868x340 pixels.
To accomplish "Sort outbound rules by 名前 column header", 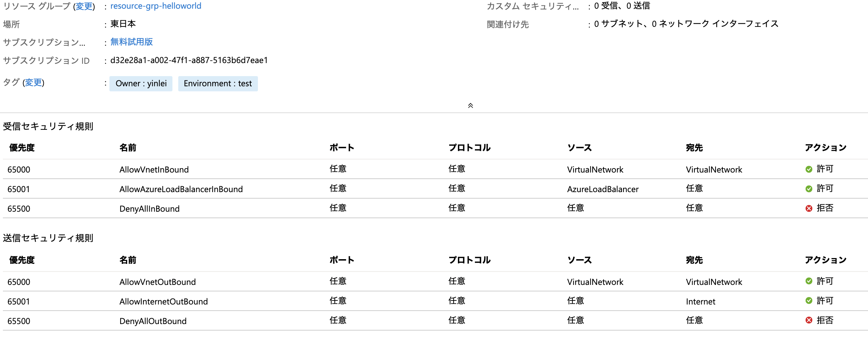I will (x=128, y=260).
